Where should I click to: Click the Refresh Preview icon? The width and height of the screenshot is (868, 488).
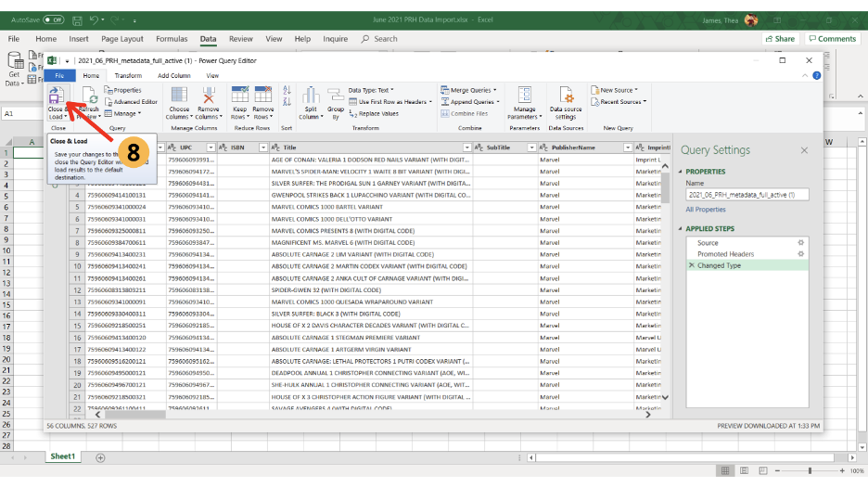click(x=91, y=96)
